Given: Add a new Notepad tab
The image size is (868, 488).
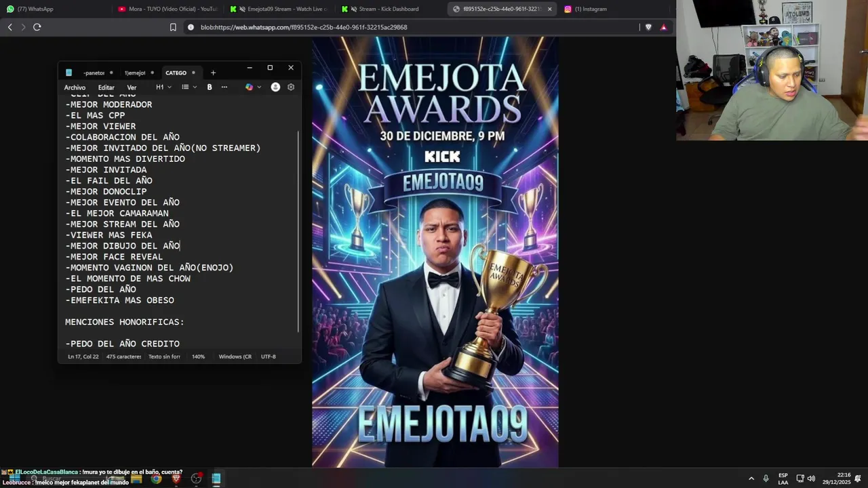Looking at the screenshot, I should [213, 73].
